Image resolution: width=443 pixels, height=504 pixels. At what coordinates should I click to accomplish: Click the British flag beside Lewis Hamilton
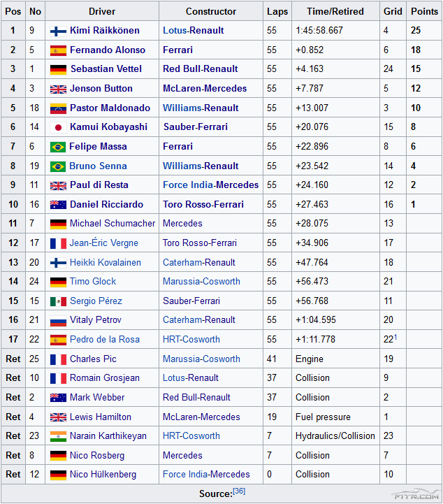pyautogui.click(x=58, y=417)
